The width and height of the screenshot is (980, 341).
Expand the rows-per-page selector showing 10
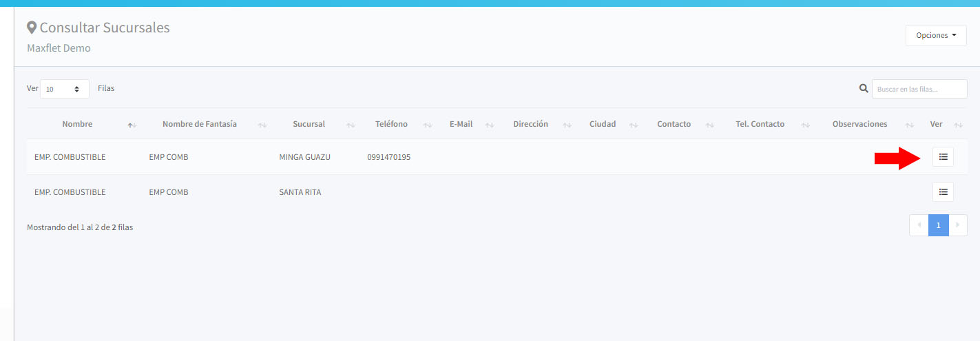tap(64, 89)
